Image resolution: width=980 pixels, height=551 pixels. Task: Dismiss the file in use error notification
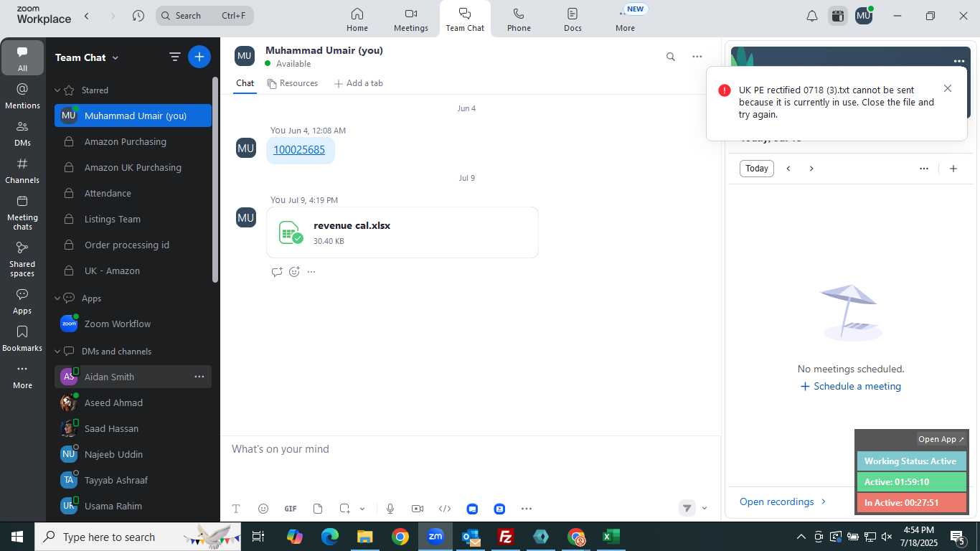(948, 88)
